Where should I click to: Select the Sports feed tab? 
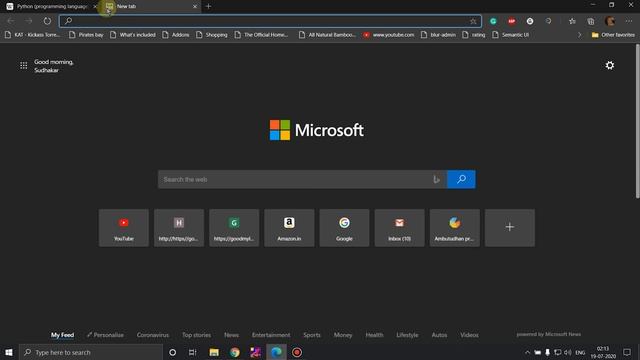coord(312,335)
